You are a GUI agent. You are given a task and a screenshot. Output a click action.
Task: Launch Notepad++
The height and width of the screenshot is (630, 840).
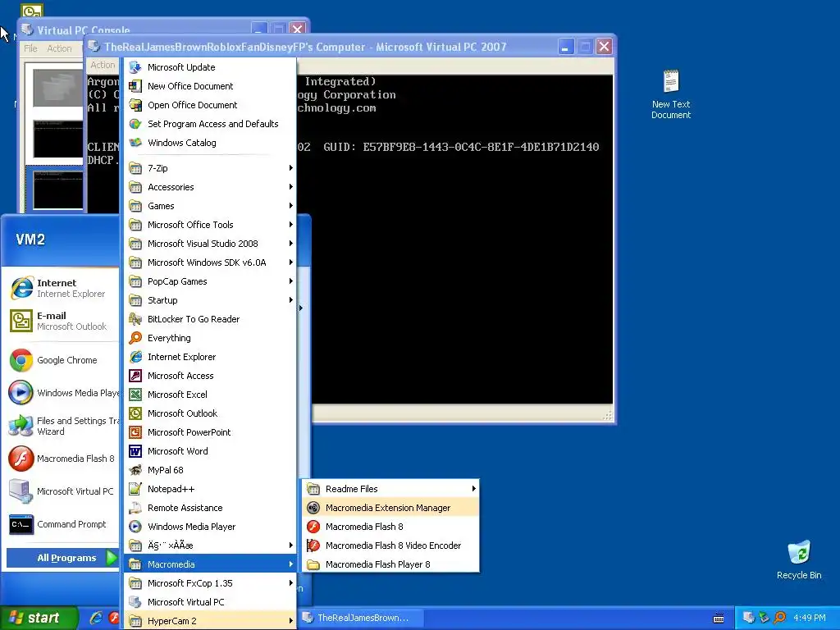[x=210, y=489]
